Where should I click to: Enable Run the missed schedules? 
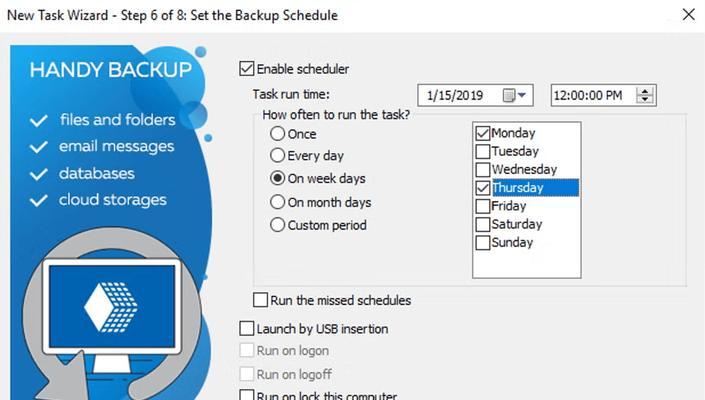260,300
